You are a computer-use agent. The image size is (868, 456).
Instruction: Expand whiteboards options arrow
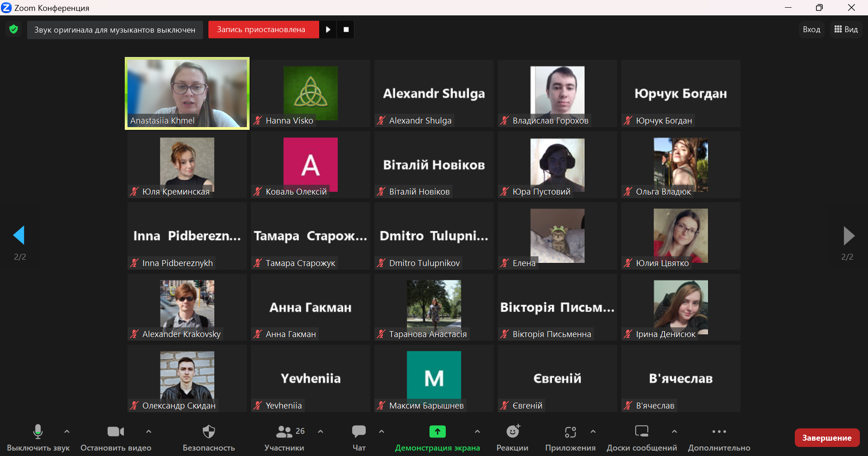674,432
